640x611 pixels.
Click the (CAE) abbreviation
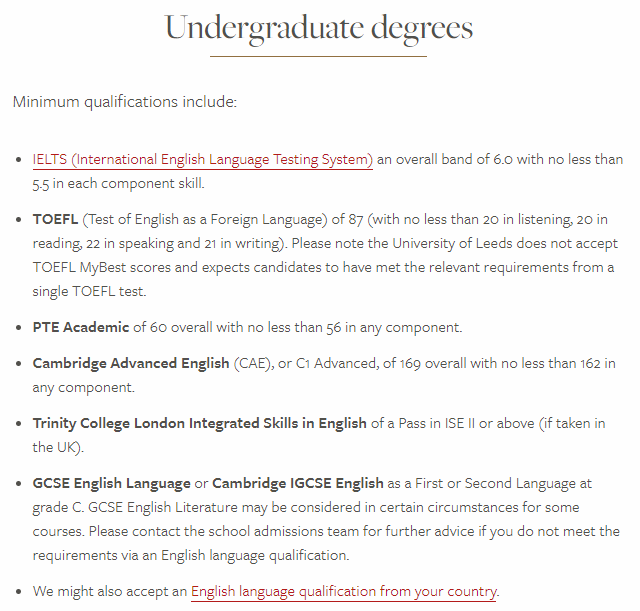tap(251, 363)
